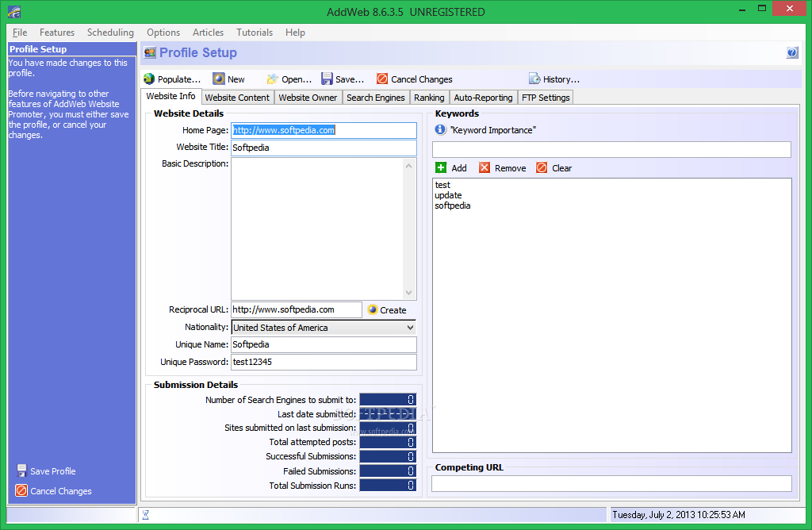812x530 pixels.
Task: Click the Competing URL input field
Action: pyautogui.click(x=611, y=483)
